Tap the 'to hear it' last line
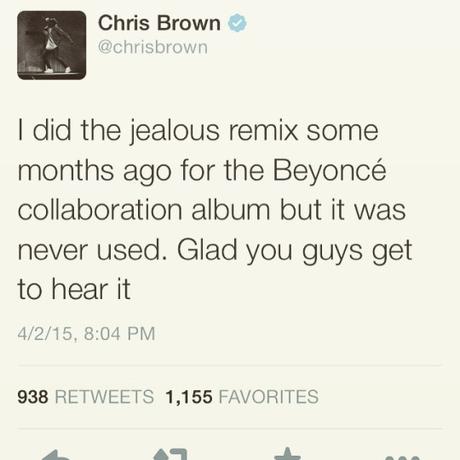 [74, 289]
